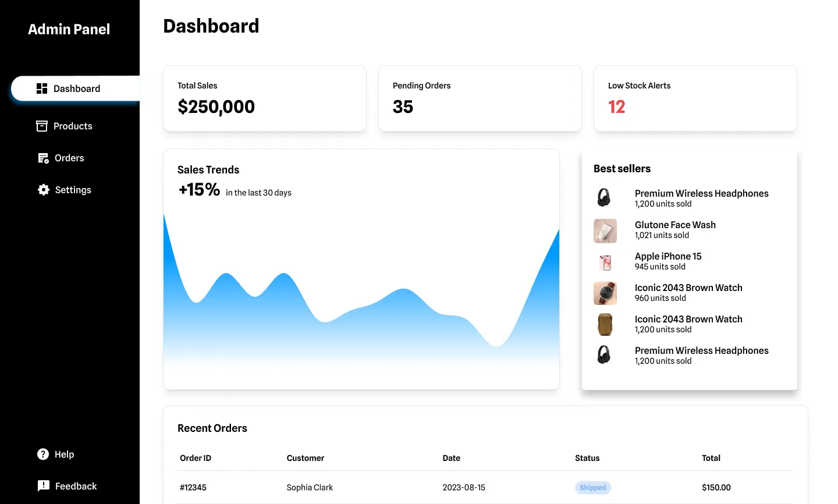Click the Help question mark icon

click(43, 455)
